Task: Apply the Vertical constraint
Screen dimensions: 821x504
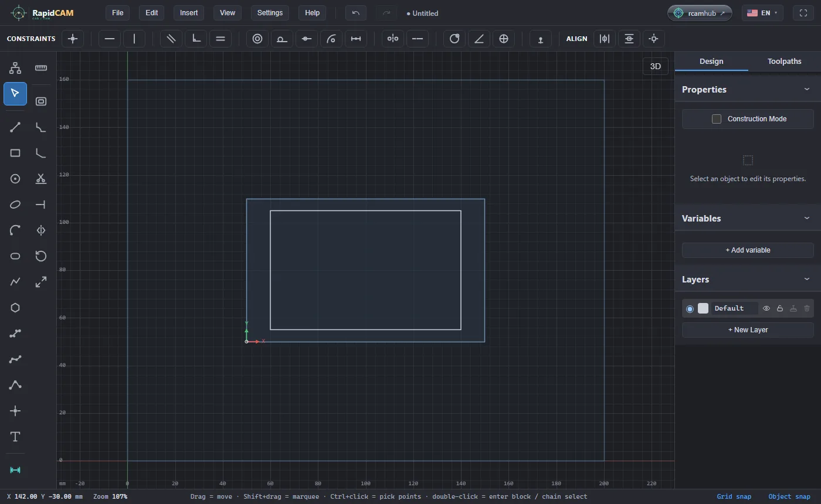Action: click(x=134, y=39)
